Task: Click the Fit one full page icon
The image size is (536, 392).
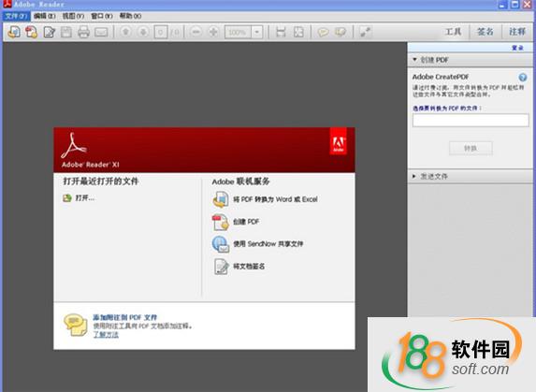Action: pos(298,32)
